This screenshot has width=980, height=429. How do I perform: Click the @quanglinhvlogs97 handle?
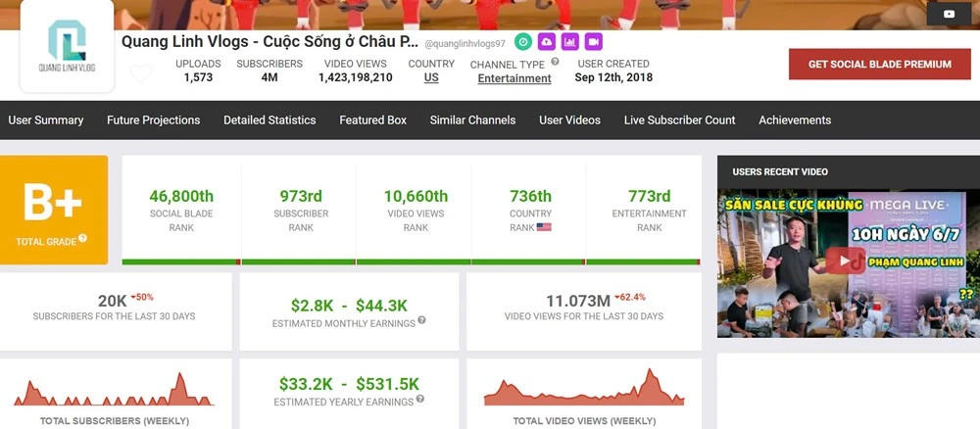[x=465, y=44]
